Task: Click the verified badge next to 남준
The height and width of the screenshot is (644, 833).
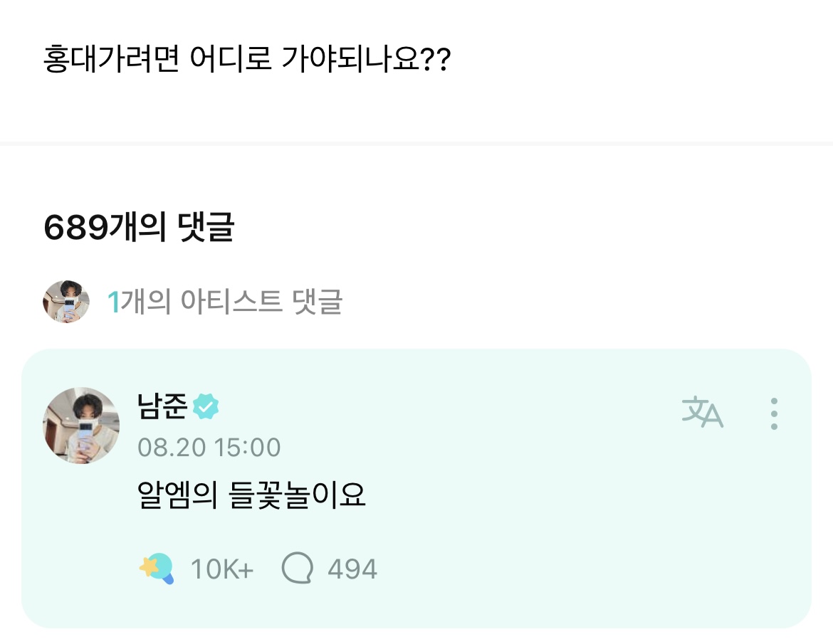Action: click(206, 407)
